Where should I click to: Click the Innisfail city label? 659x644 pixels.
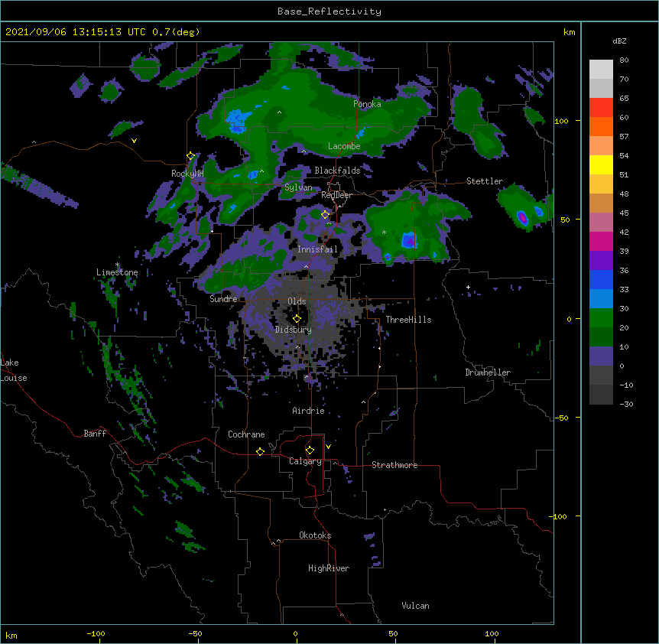(x=317, y=249)
